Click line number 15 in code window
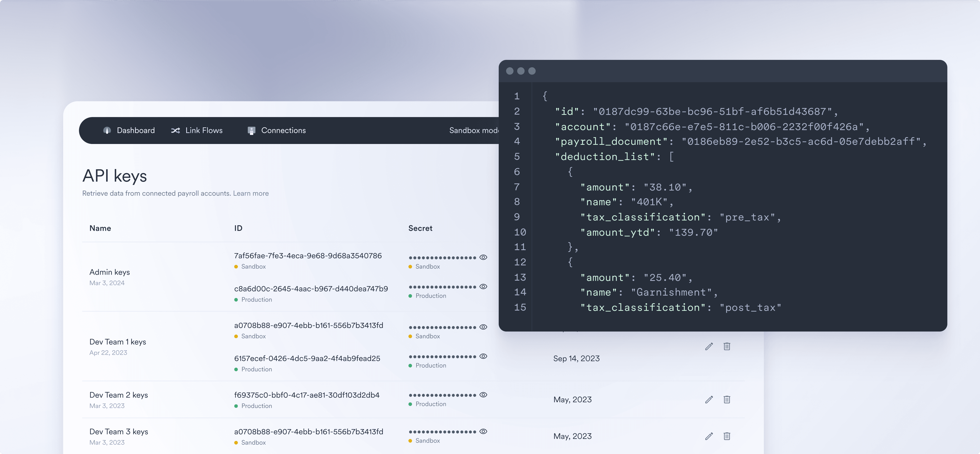The image size is (980, 454). tap(520, 307)
